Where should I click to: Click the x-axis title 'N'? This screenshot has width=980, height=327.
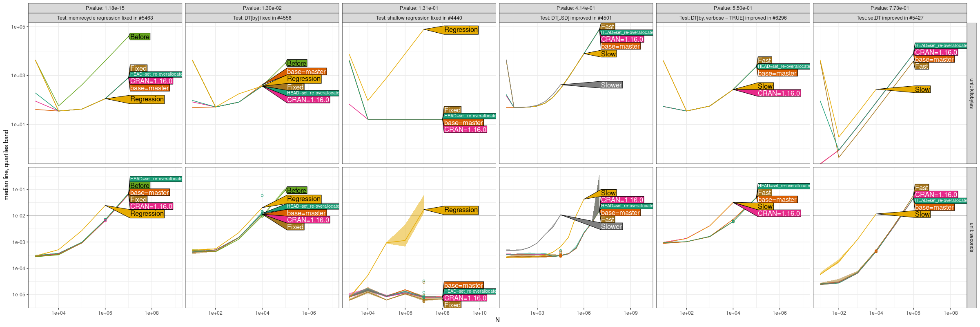coord(497,320)
